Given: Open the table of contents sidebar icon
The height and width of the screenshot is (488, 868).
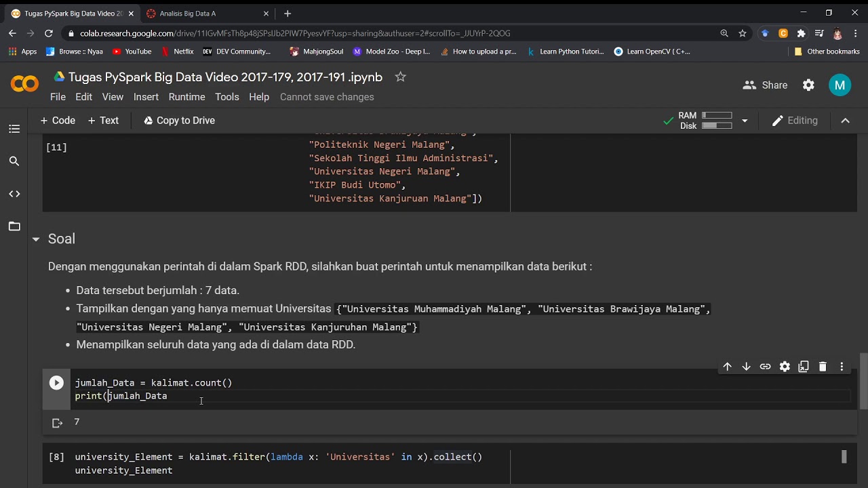Looking at the screenshot, I should point(14,129).
